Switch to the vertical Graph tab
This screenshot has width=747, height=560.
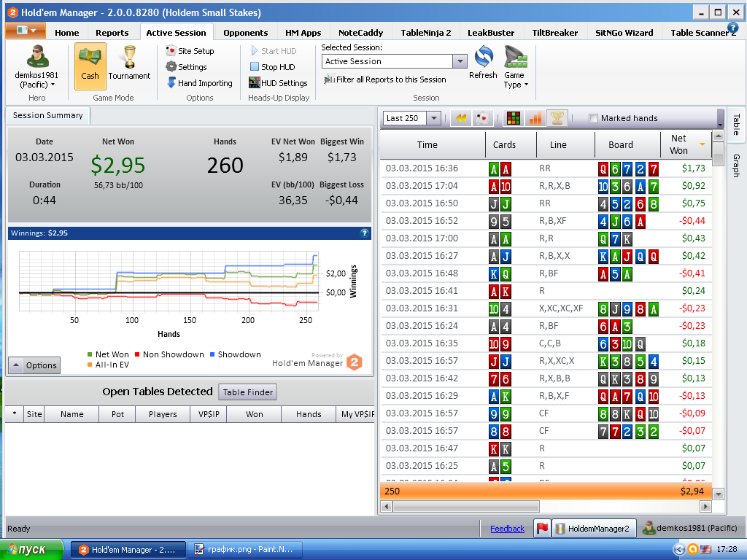[736, 166]
